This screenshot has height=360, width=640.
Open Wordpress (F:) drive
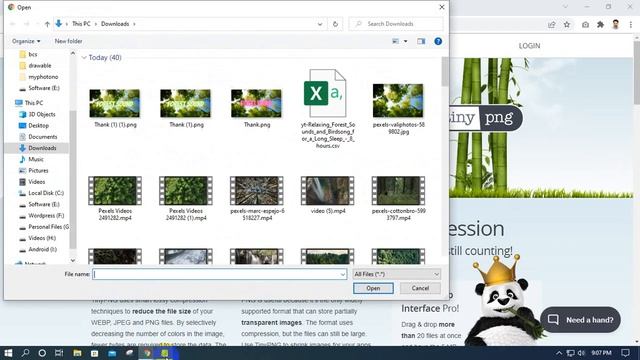coord(46,216)
